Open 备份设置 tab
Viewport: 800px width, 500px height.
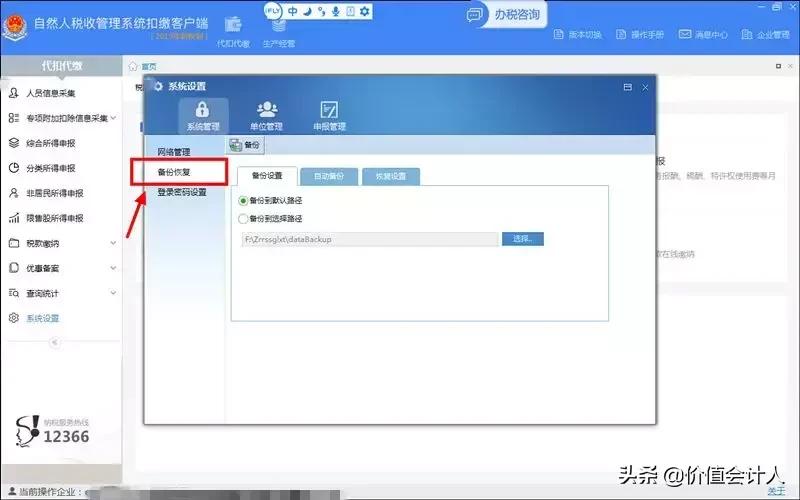[x=267, y=176]
